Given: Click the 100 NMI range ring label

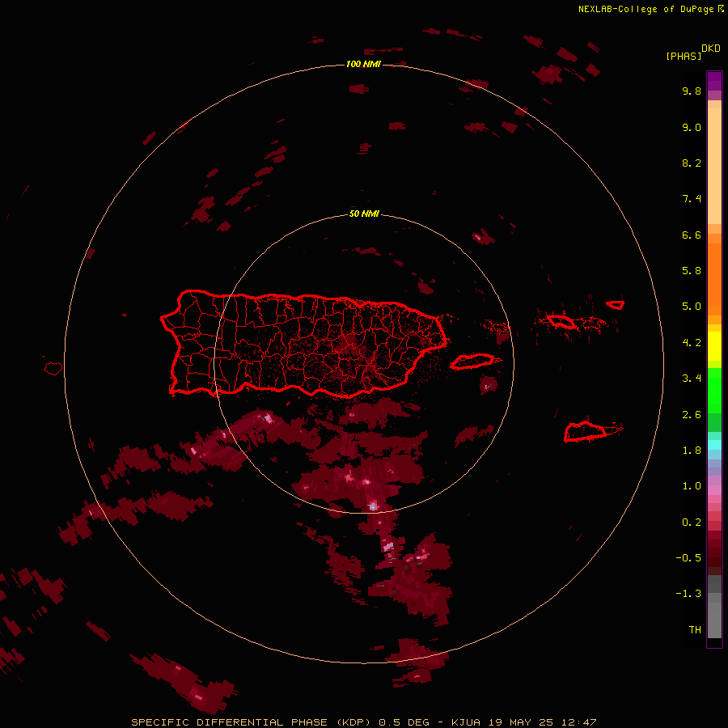Looking at the screenshot, I should (363, 64).
